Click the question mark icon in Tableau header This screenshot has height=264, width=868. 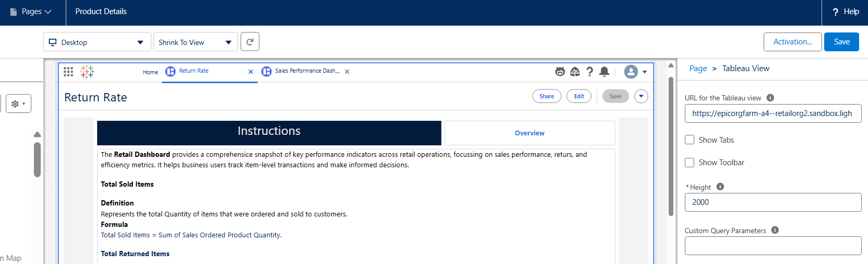point(590,72)
